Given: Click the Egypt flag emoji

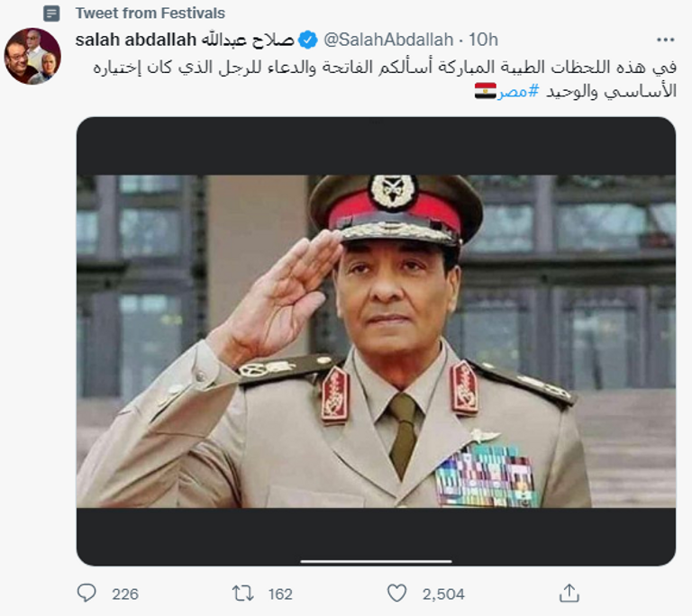Looking at the screenshot, I should point(486,91).
